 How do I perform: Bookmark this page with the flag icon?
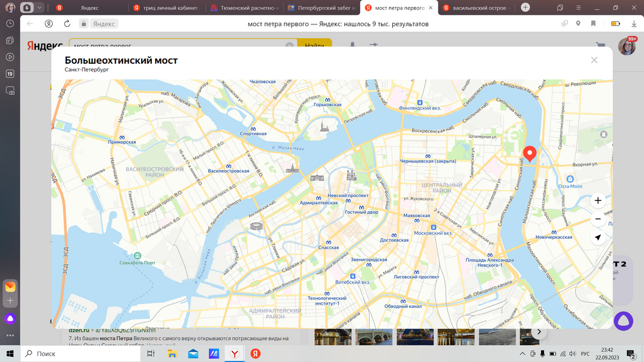594,24
